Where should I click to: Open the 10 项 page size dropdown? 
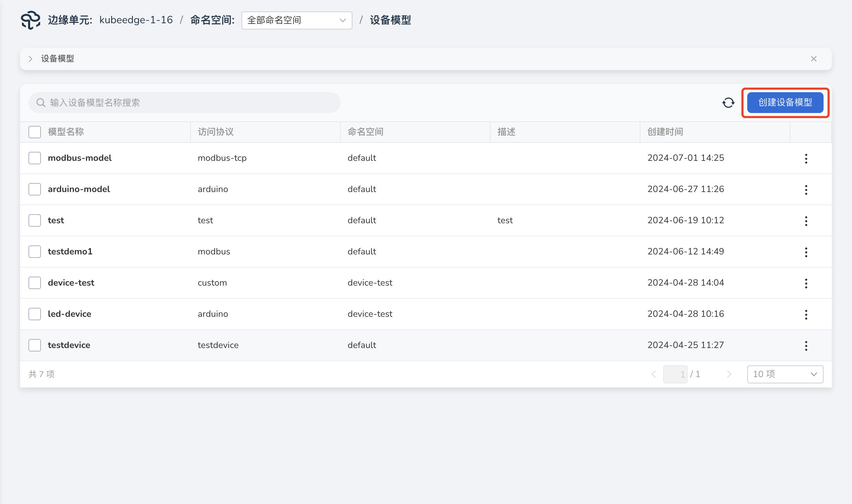pyautogui.click(x=785, y=374)
